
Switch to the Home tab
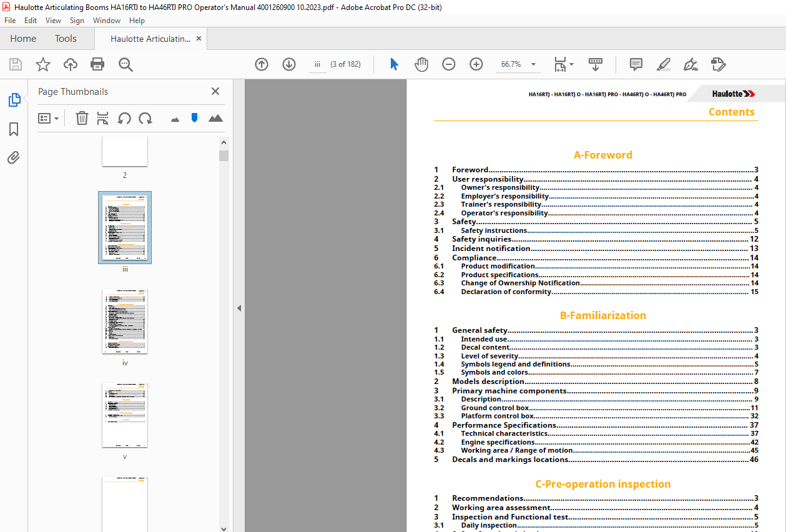[x=23, y=39]
